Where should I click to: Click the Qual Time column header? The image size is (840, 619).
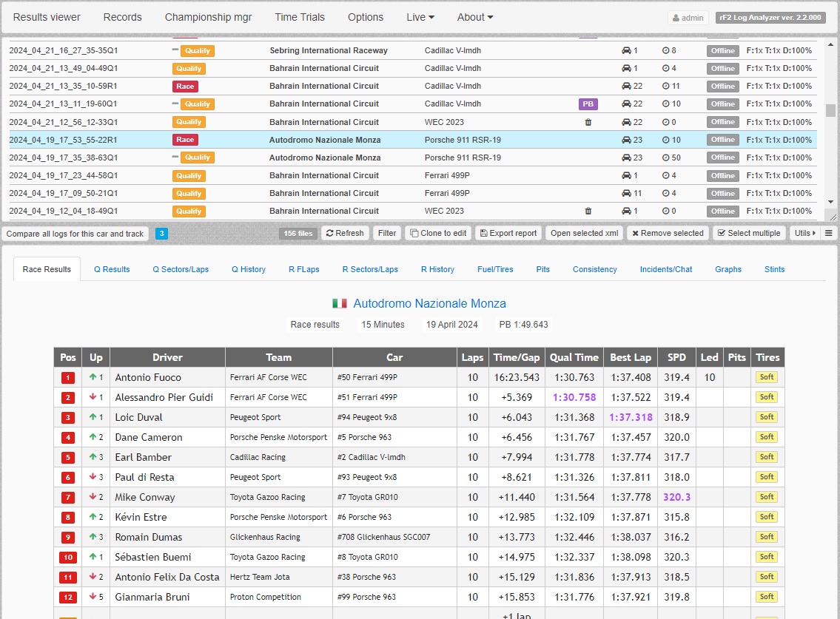574,357
